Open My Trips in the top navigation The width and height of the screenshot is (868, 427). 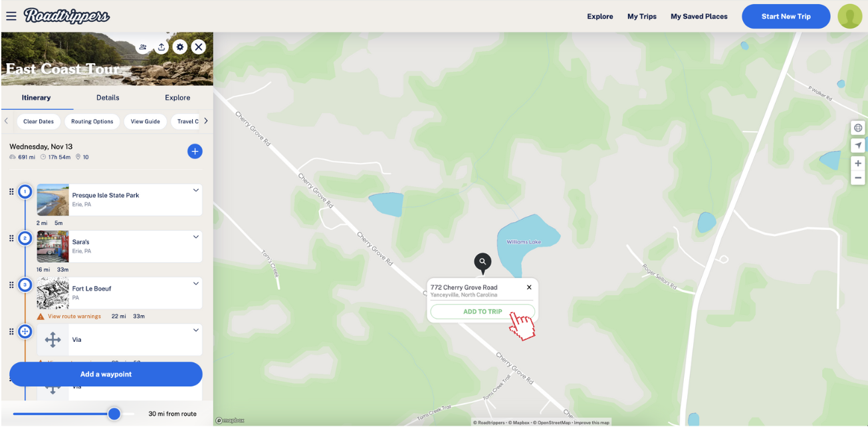[x=642, y=17]
